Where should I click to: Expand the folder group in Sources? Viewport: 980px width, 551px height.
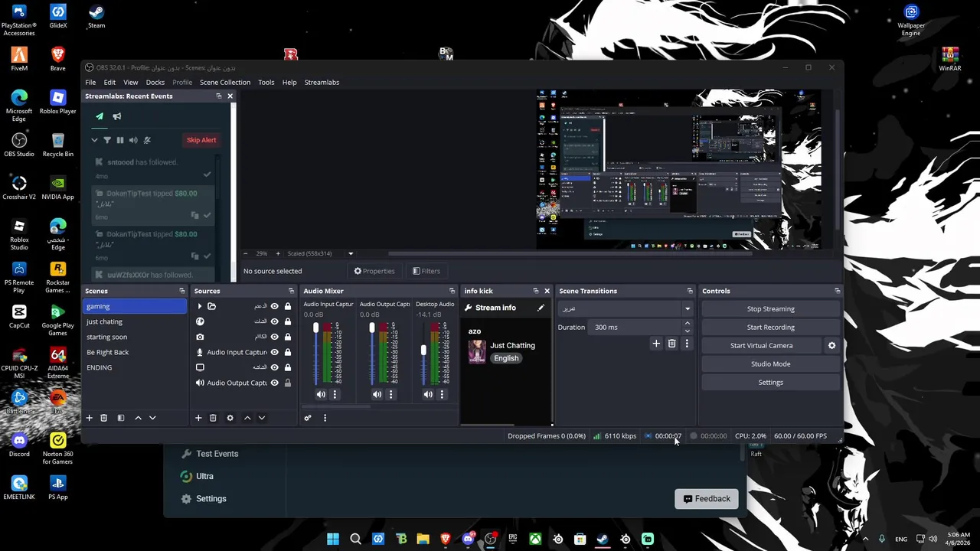pos(200,306)
